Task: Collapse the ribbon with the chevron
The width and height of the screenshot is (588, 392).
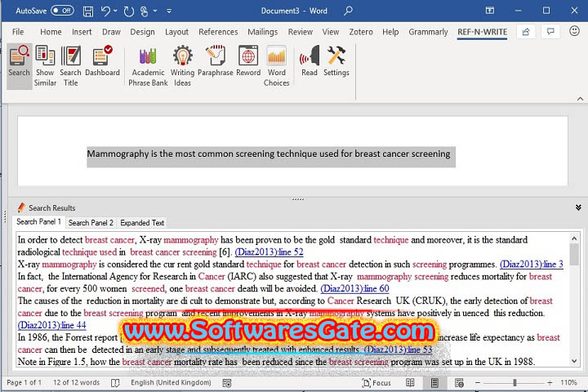Action: click(x=580, y=99)
